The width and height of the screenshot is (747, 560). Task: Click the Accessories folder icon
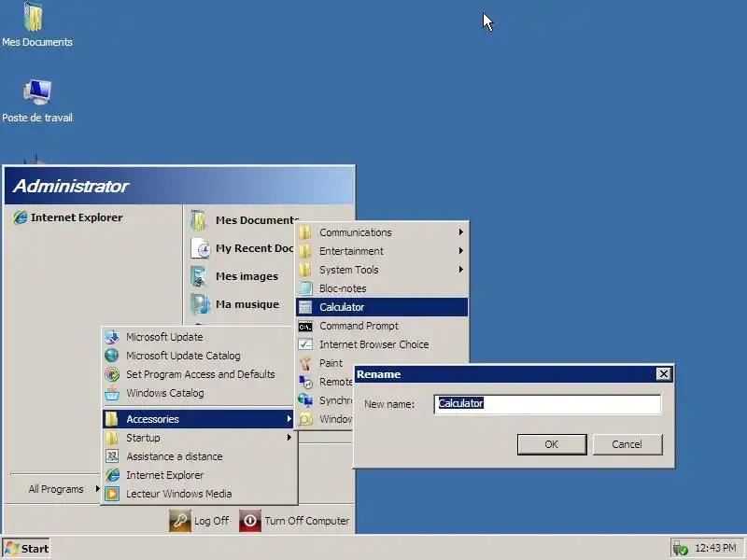click(112, 419)
